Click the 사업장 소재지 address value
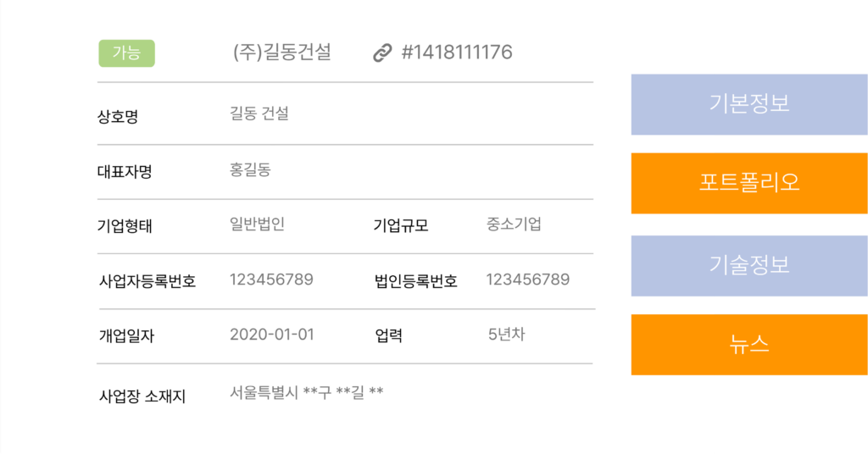868x454 pixels. tap(306, 392)
